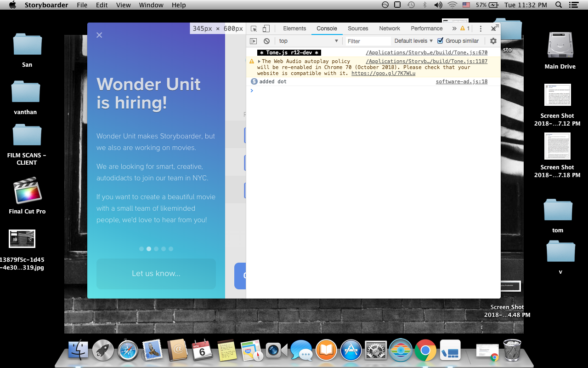The image size is (588, 368).
Task: Show the console sidebar icon
Action: click(254, 41)
